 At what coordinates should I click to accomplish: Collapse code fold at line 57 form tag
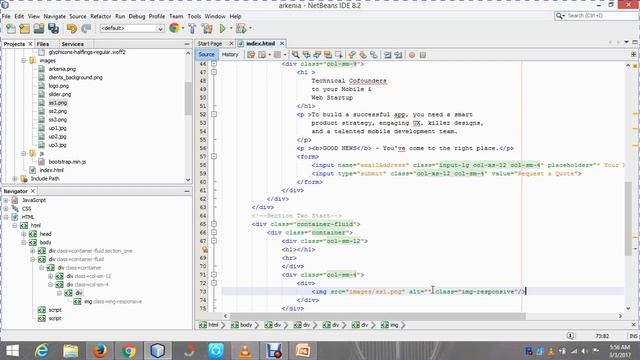[213, 156]
